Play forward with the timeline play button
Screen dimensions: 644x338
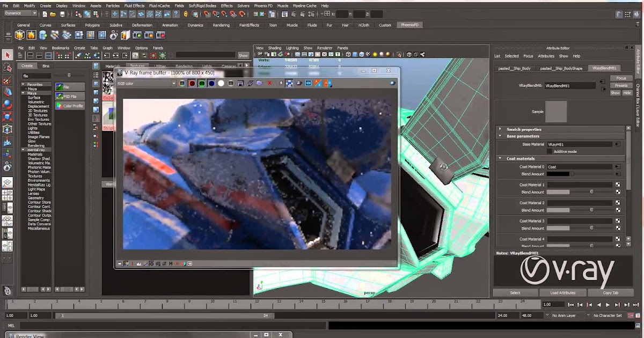click(608, 304)
